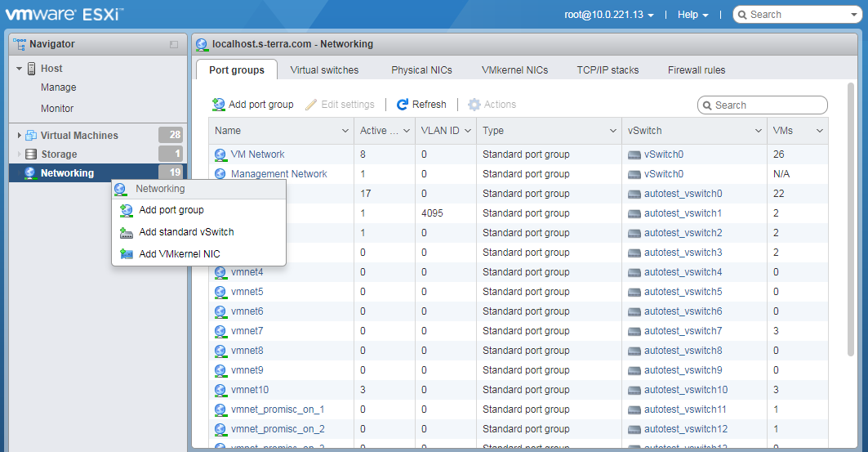
Task: Switch to the Firewall rules tab
Action: point(697,70)
